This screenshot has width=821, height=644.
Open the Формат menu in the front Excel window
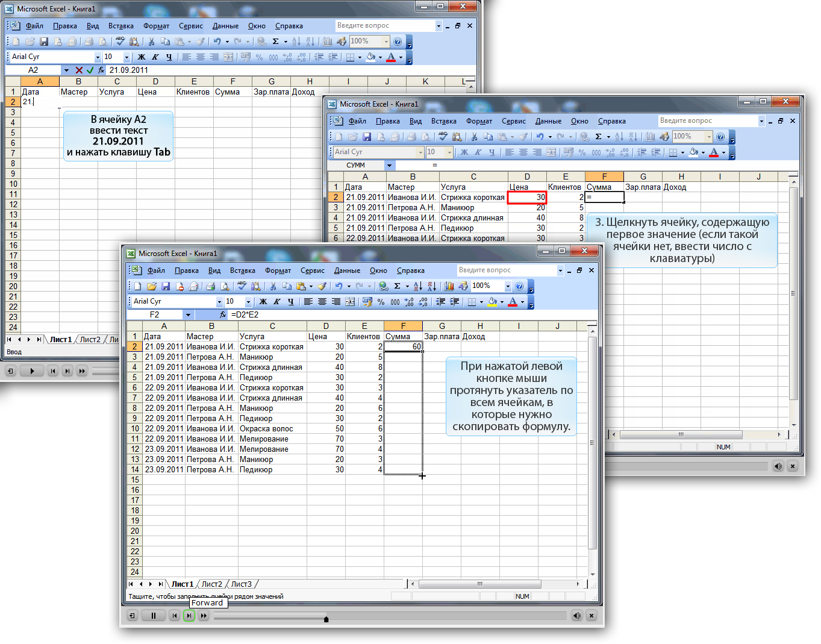click(278, 270)
